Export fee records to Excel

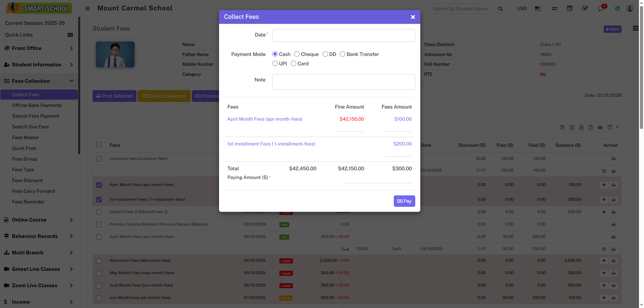(572, 127)
